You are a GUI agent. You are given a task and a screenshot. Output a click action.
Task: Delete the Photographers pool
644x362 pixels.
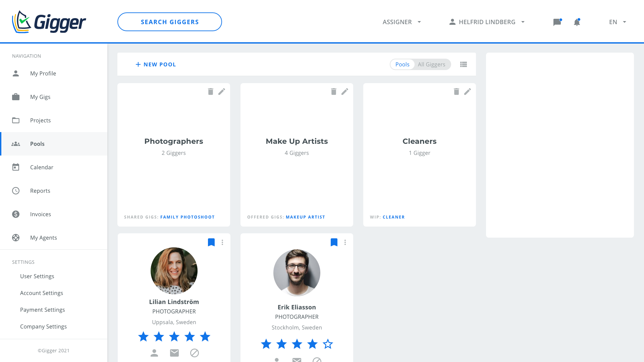(x=211, y=92)
